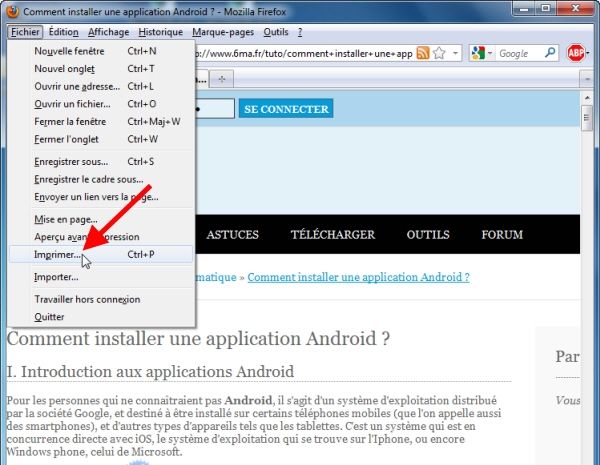Open a new tab with plus button
This screenshot has width=600, height=465.
tap(222, 78)
